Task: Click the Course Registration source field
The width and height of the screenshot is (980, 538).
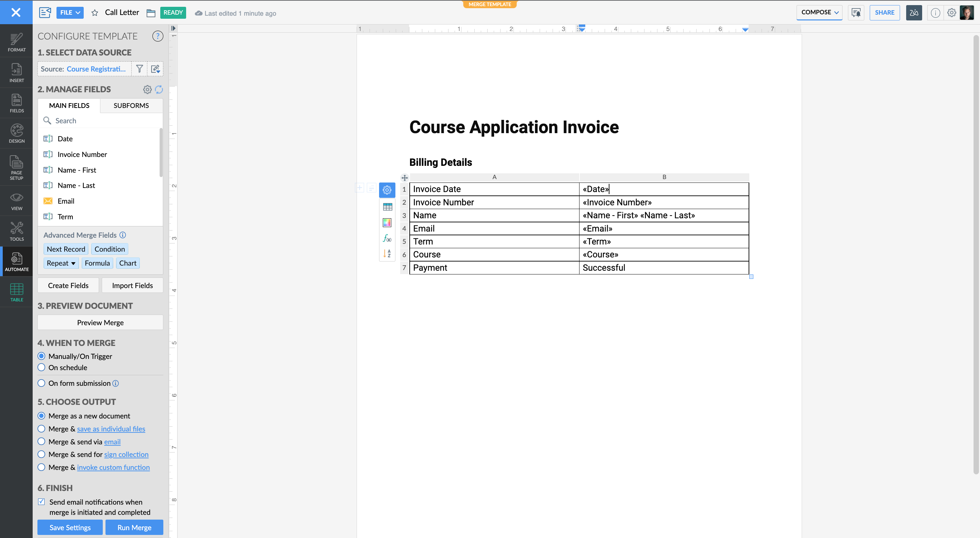Action: [x=97, y=69]
